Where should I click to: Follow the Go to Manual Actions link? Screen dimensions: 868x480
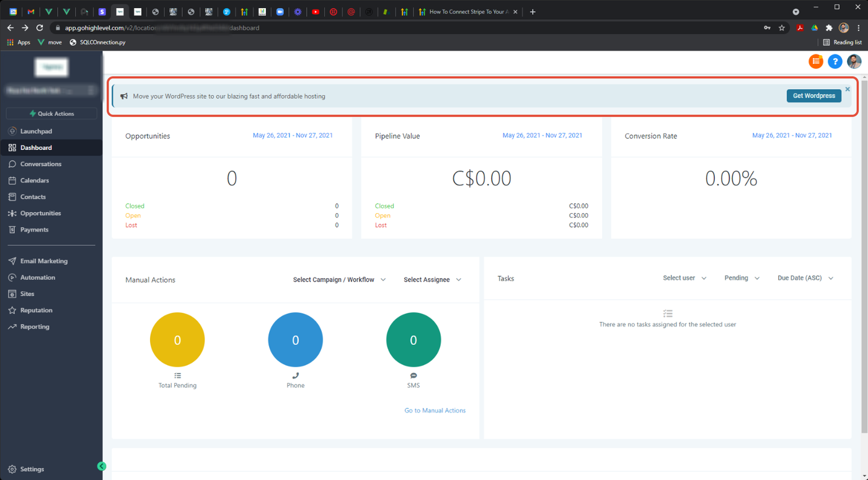(435, 411)
